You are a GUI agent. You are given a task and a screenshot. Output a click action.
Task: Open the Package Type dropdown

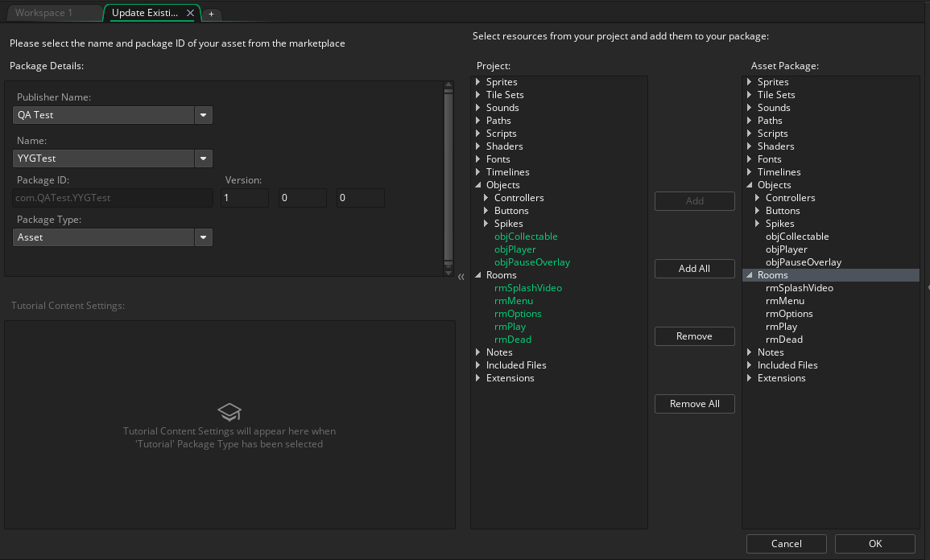pyautogui.click(x=204, y=237)
